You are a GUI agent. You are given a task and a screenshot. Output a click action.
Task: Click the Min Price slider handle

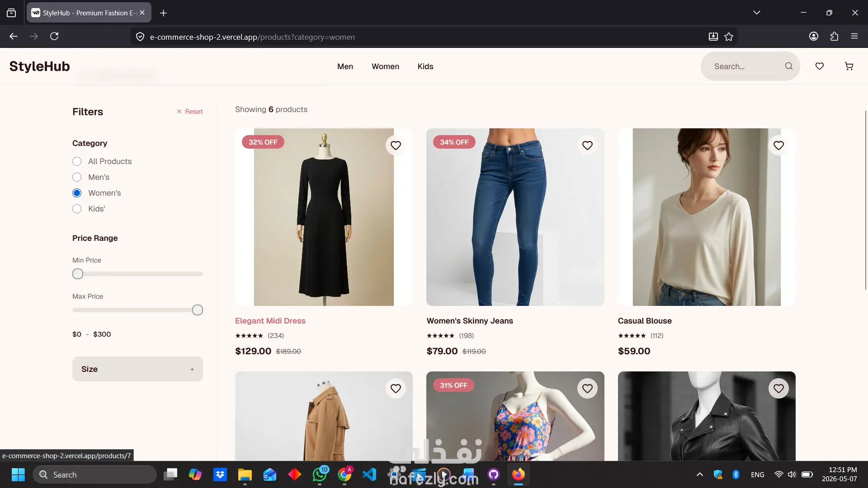pos(78,274)
